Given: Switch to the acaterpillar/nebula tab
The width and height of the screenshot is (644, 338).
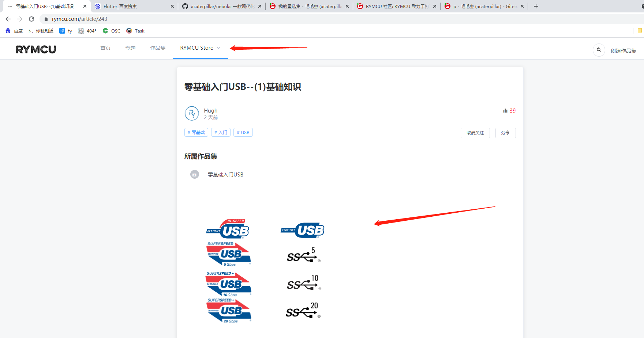Looking at the screenshot, I should (222, 6).
